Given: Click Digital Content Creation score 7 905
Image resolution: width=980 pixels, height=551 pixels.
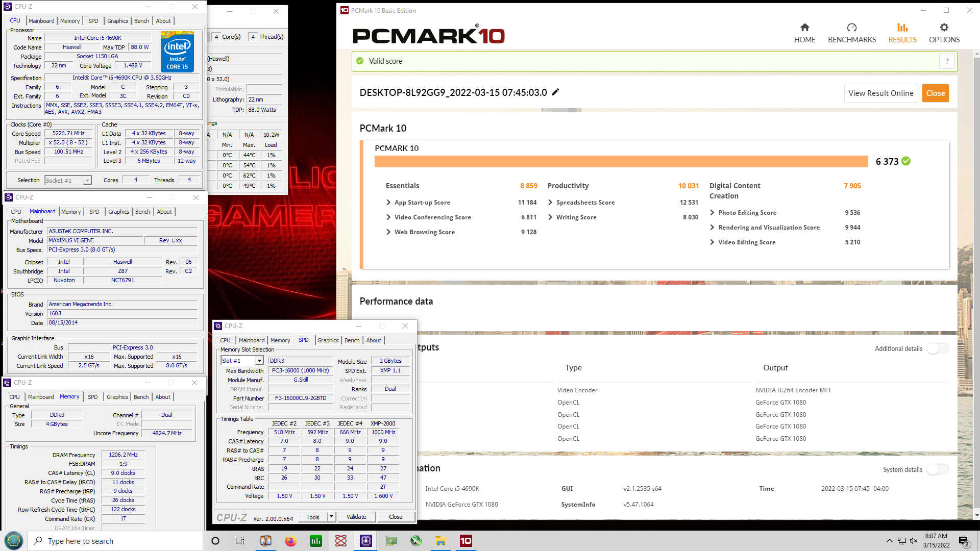Looking at the screenshot, I should pyautogui.click(x=852, y=186).
